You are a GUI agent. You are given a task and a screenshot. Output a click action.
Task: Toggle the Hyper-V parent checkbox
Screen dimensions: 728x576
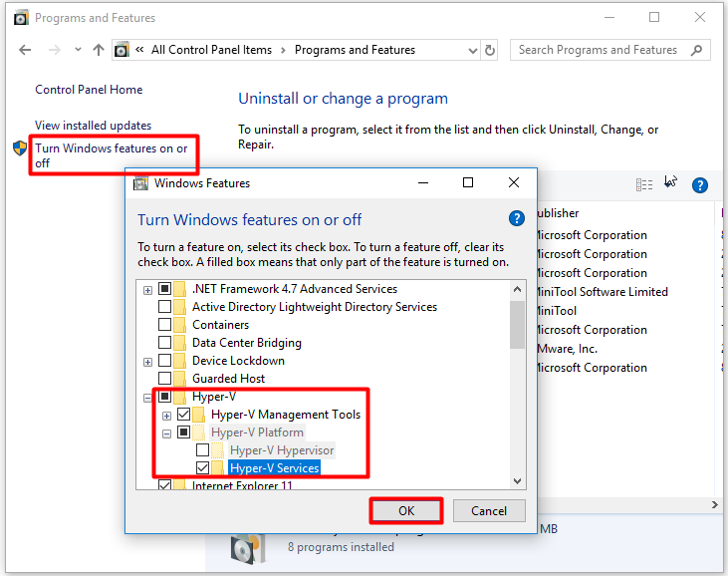click(165, 397)
